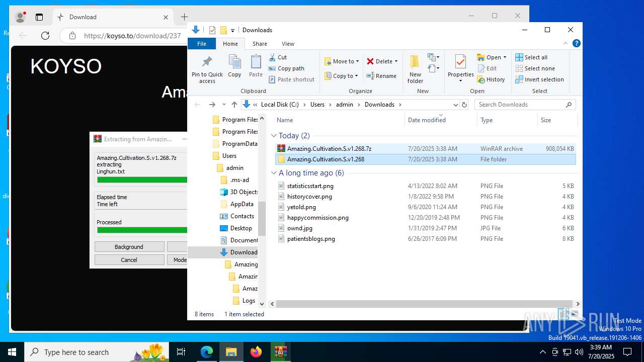Image resolution: width=644 pixels, height=362 pixels.
Task: Click Paste shortcut in ribbon
Action: point(291,79)
